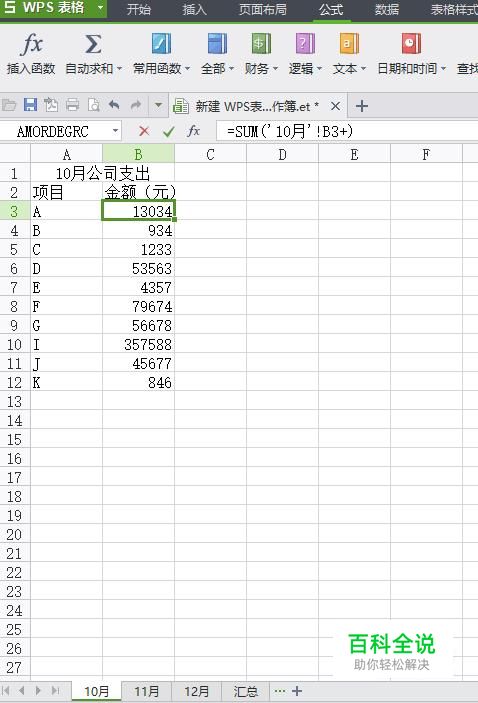This screenshot has width=478, height=703.
Task: Click the Redo arrow icon
Action: click(135, 105)
